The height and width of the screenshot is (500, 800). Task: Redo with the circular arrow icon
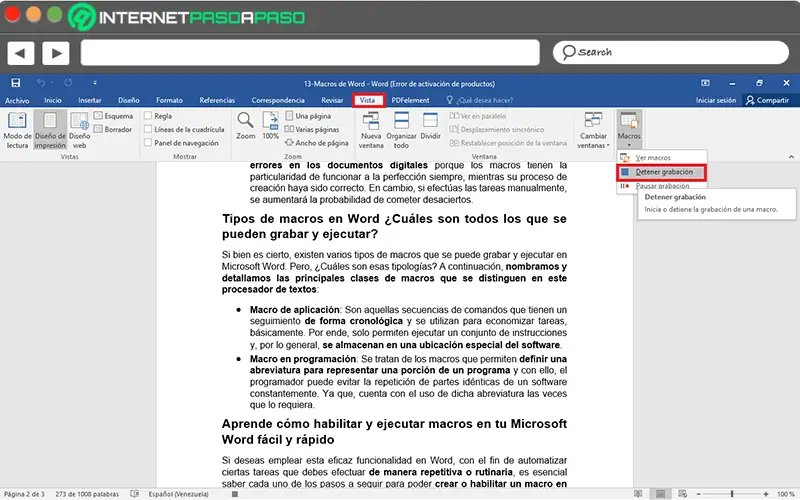click(68, 83)
